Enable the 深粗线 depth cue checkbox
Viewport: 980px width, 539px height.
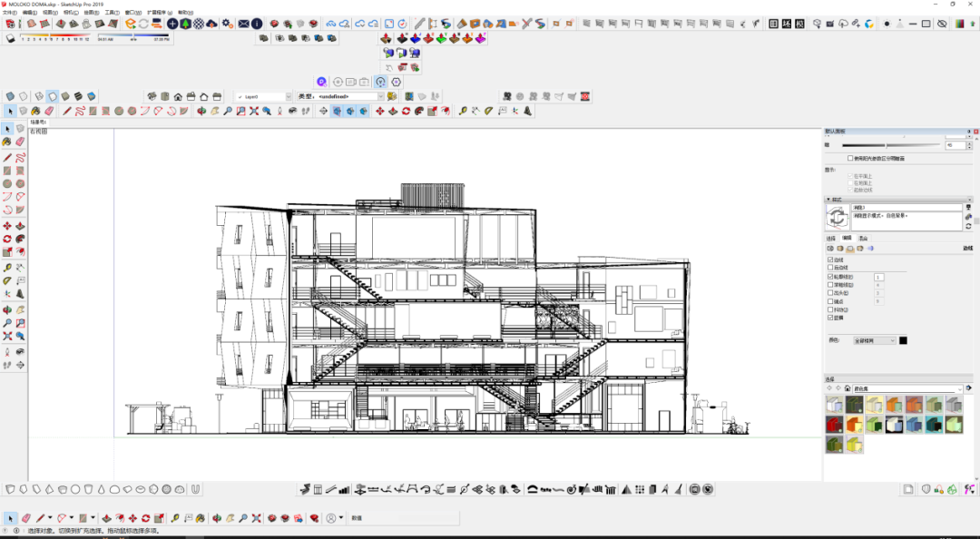(830, 285)
